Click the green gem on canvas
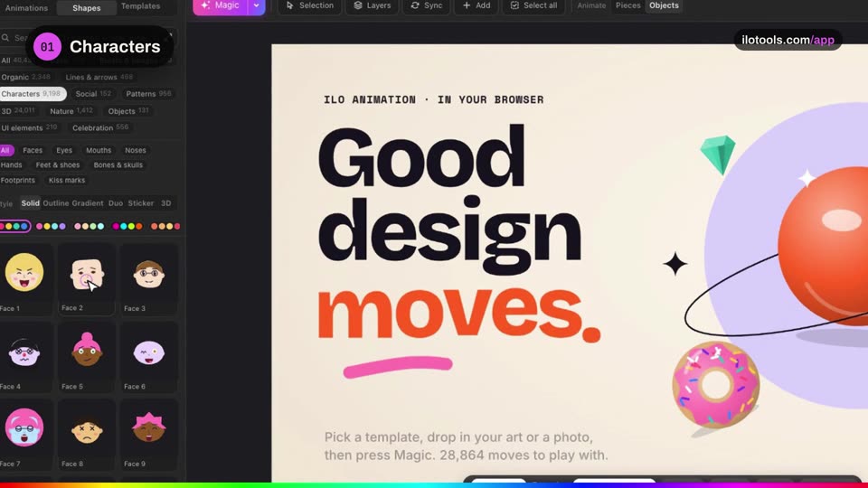Screen dimensions: 868x488 tap(718, 155)
